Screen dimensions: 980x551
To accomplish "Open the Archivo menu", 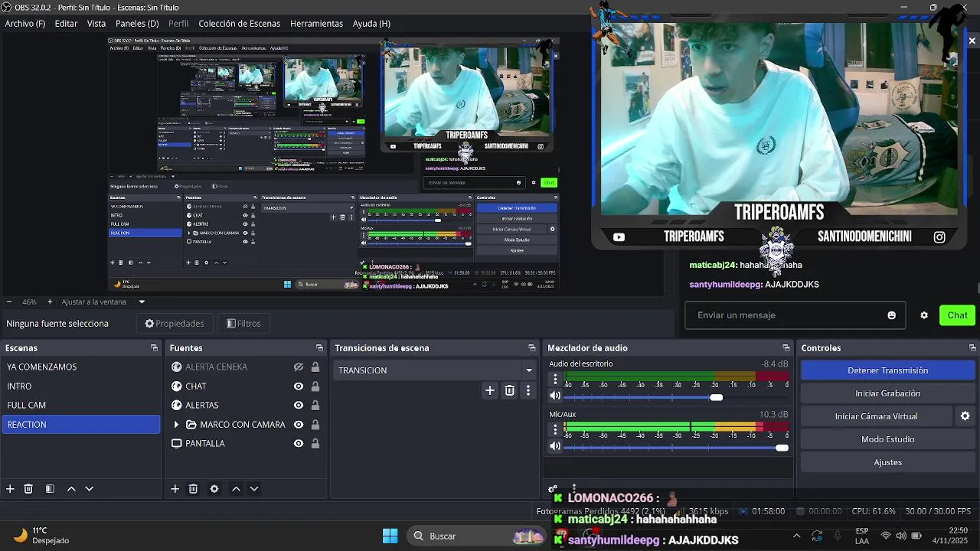I will pyautogui.click(x=25, y=23).
